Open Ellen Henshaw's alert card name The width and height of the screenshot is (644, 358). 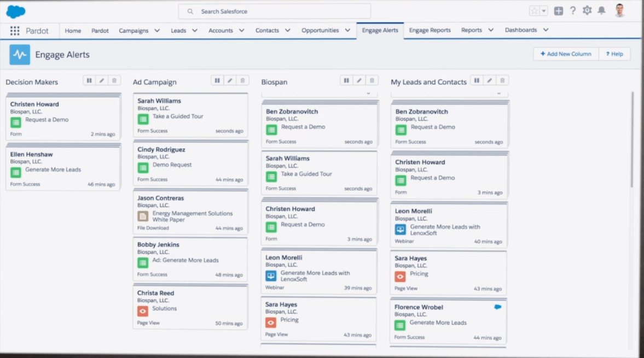pos(31,155)
